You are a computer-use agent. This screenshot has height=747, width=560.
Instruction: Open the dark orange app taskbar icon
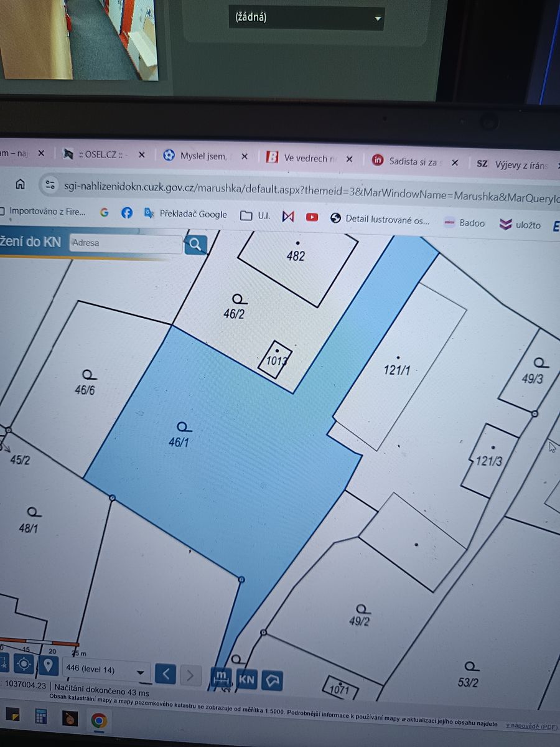[70, 718]
